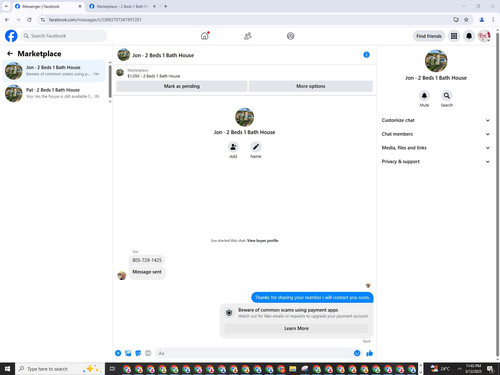
Task: Open the Chrome tab search dropdown
Action: [x=6, y=6]
